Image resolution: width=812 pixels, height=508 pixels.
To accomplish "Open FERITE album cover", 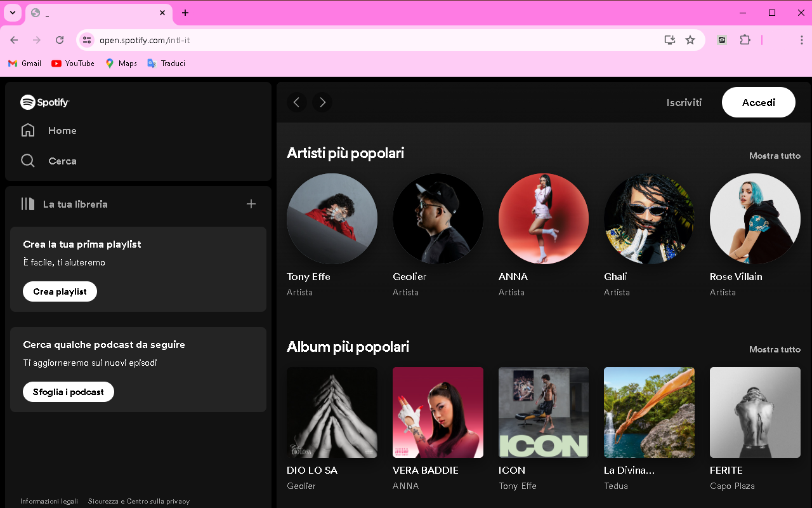I will pos(755,412).
